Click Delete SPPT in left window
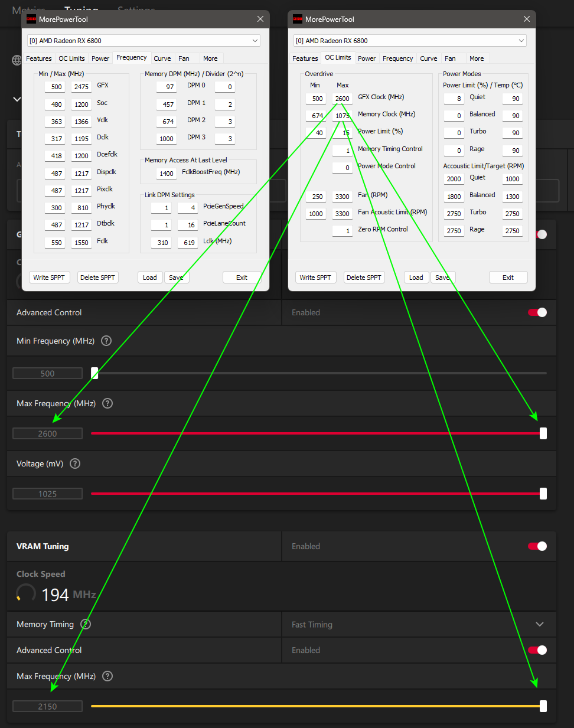574x728 pixels. (x=97, y=278)
